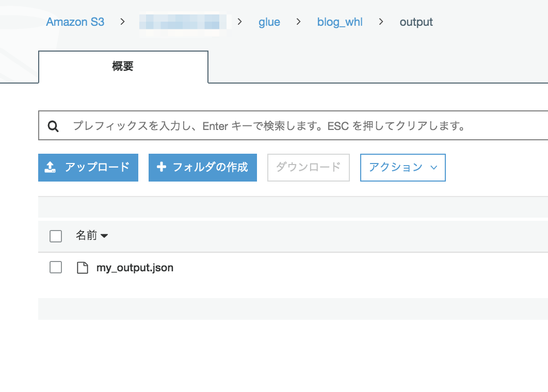This screenshot has height=392, width=548.
Task: Open the my_output.json file
Action: (x=135, y=267)
